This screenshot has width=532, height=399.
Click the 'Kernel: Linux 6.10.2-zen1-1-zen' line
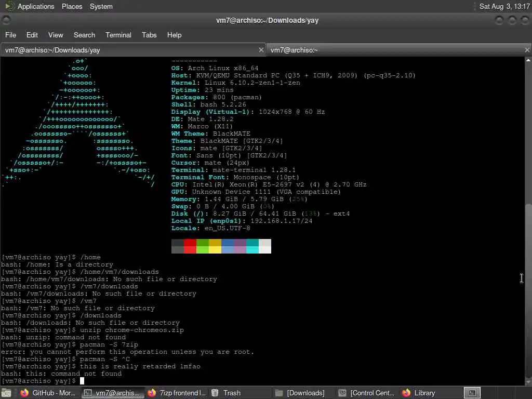point(236,83)
